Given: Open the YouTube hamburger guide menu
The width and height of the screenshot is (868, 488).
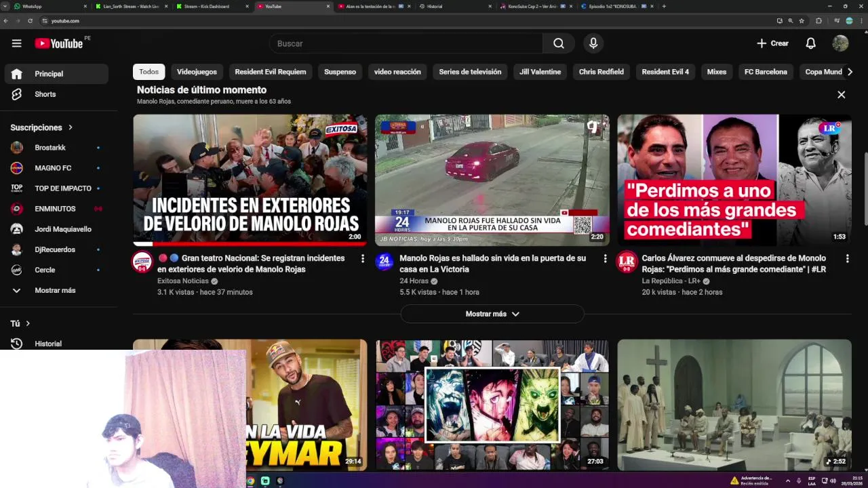Looking at the screenshot, I should click(16, 43).
